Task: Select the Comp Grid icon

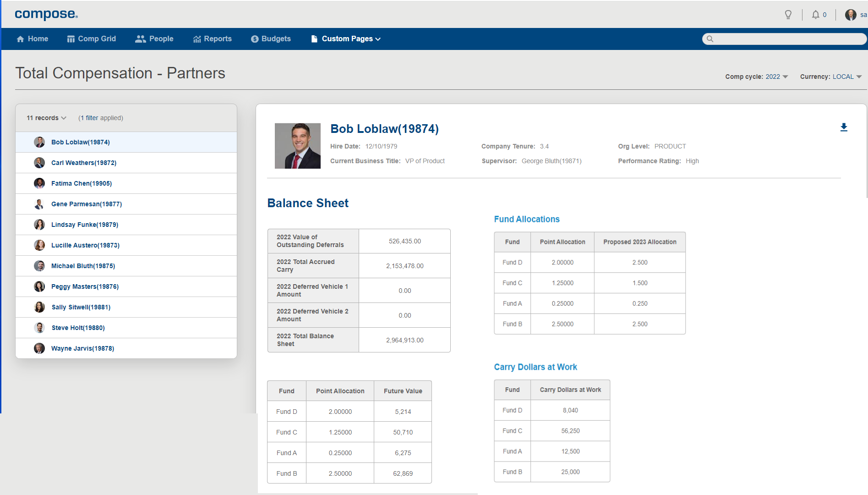Action: 71,38
